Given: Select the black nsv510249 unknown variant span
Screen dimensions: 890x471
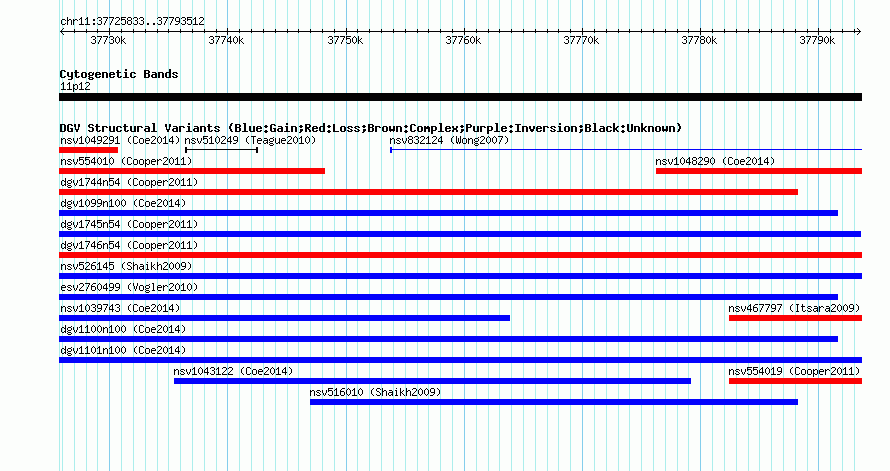Looking at the screenshot, I should click(221, 150).
